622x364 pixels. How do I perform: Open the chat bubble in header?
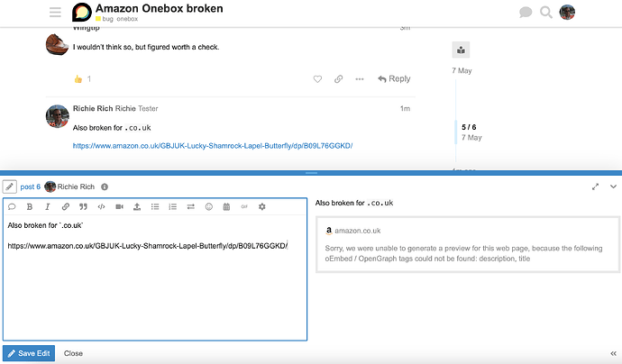coord(526,13)
